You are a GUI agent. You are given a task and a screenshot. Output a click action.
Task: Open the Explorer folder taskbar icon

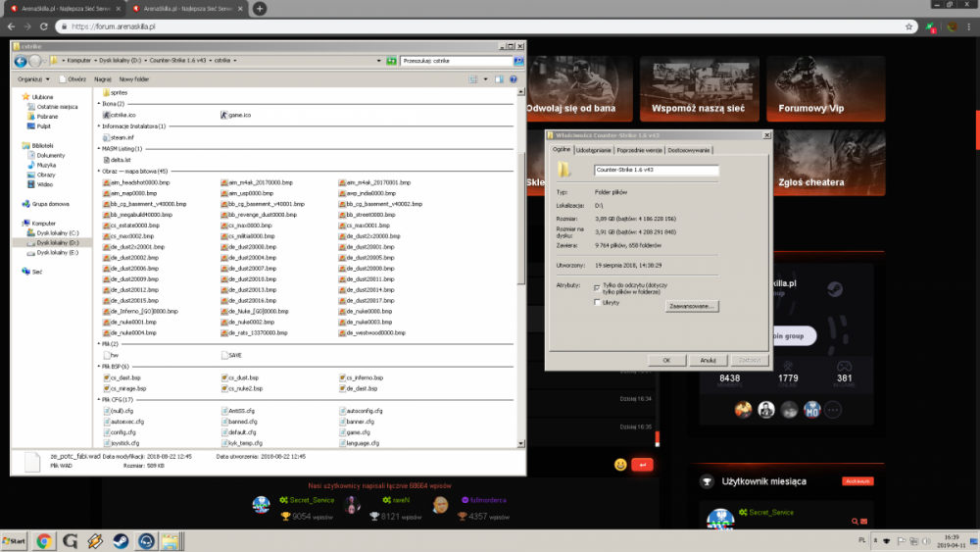(171, 541)
